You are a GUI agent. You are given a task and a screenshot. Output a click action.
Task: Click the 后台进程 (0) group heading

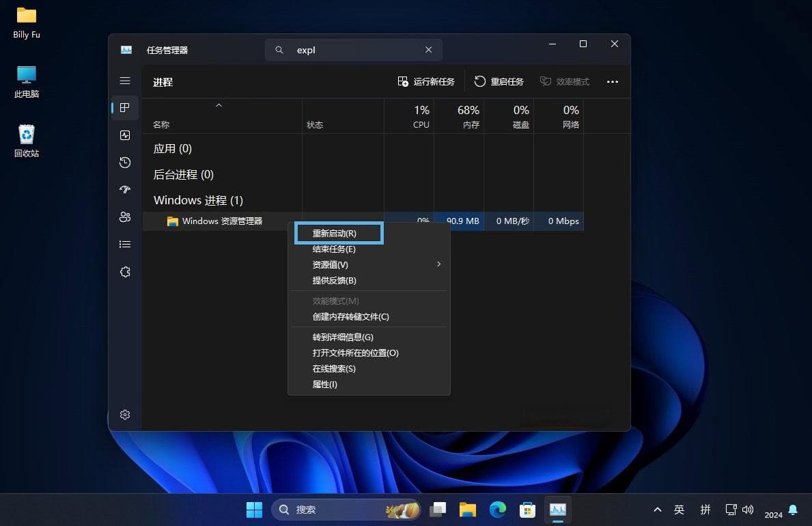tap(183, 175)
